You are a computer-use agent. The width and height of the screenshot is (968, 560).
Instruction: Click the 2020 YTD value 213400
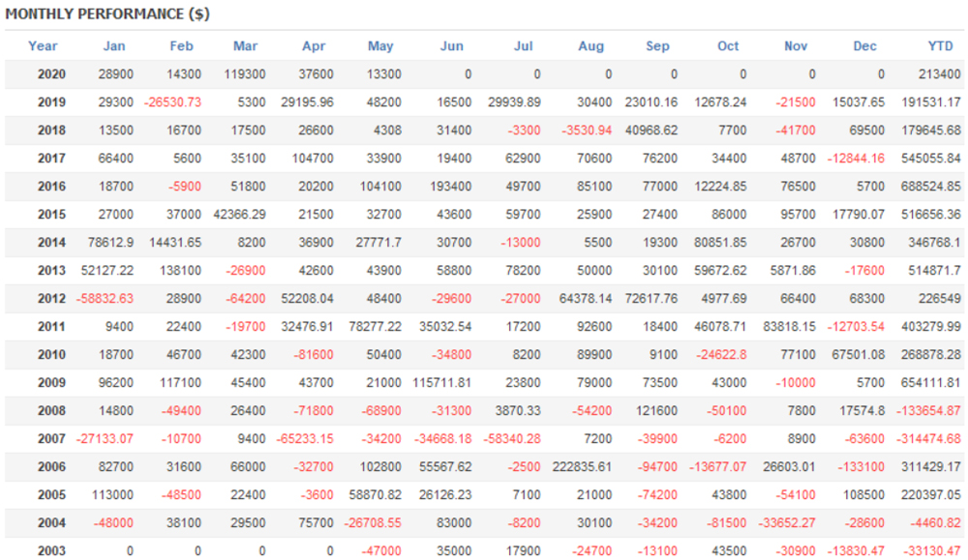click(x=939, y=74)
